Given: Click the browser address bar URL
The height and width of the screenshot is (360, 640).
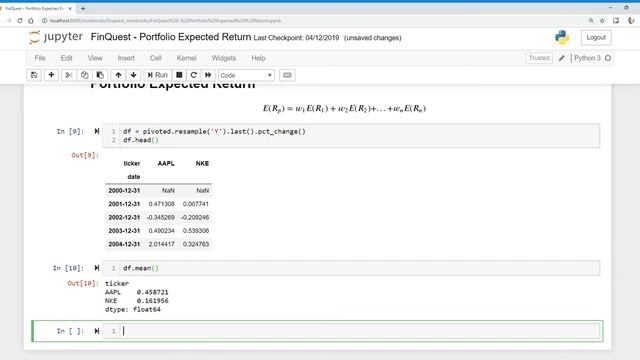Looking at the screenshot, I should 165,20.
